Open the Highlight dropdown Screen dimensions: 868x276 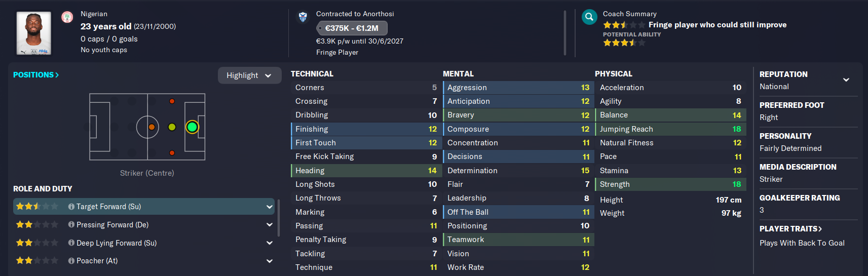coord(249,75)
